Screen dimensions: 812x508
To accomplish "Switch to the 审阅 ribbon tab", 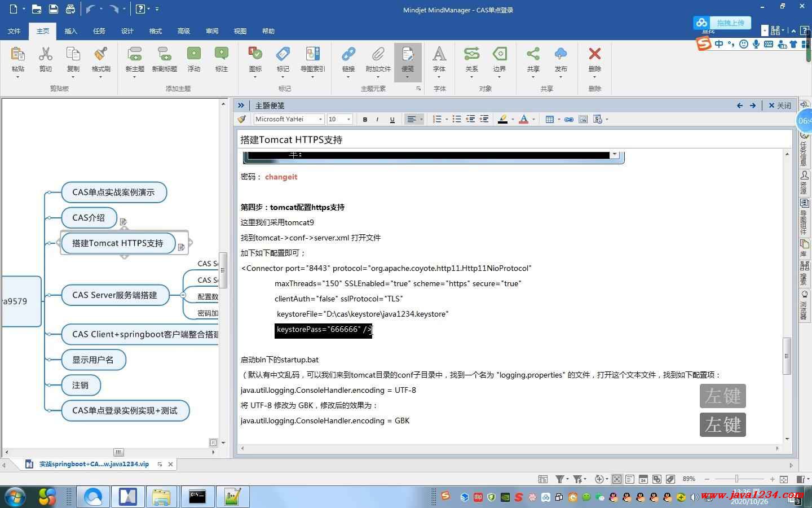I will (212, 31).
